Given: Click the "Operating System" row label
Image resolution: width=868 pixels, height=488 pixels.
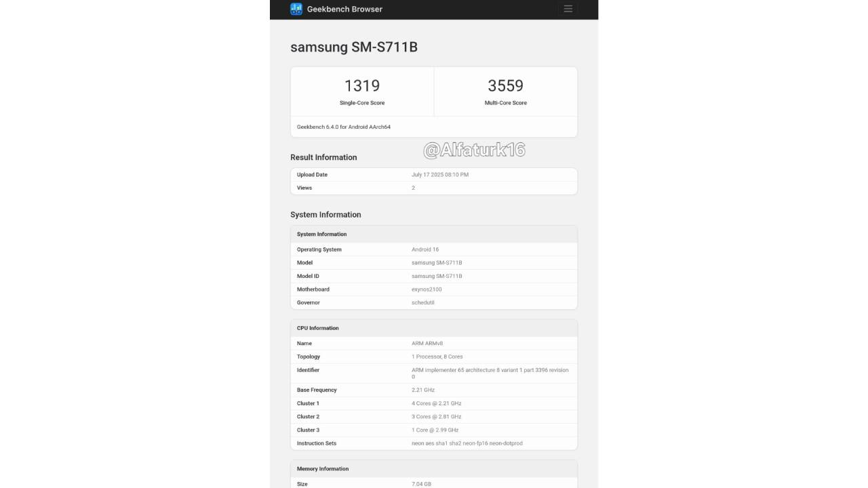Looking at the screenshot, I should (319, 249).
